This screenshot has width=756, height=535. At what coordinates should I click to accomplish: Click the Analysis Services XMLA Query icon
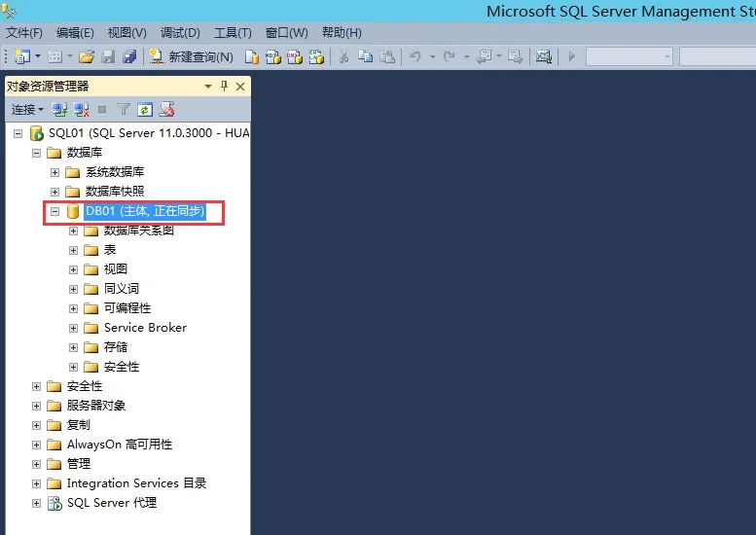tap(316, 56)
